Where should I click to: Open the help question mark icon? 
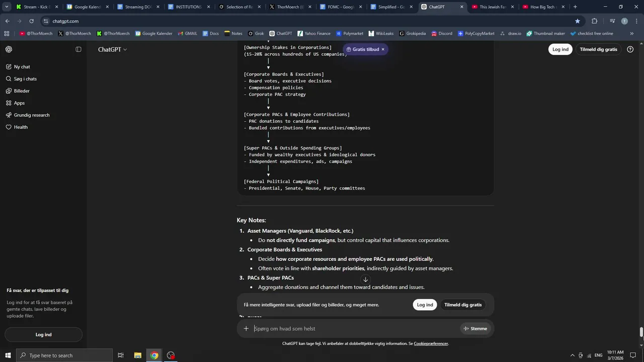tap(630, 49)
